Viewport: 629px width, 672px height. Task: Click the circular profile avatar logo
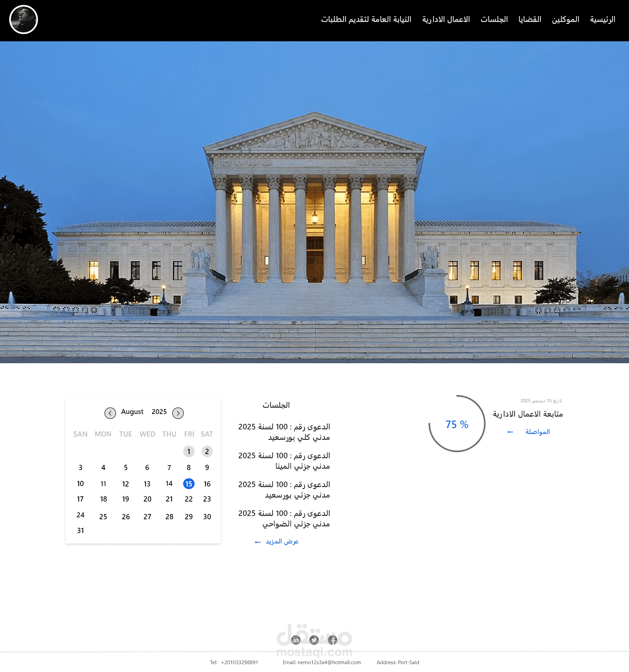pos(23,19)
